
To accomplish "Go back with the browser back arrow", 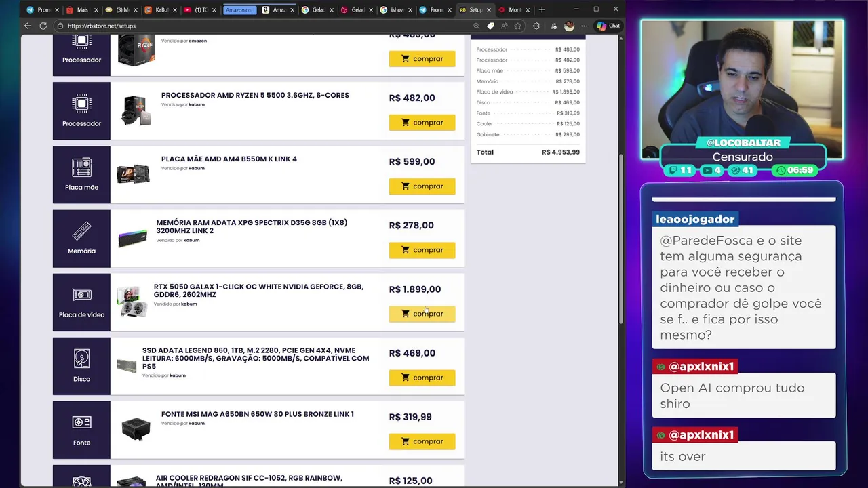I will pyautogui.click(x=27, y=26).
